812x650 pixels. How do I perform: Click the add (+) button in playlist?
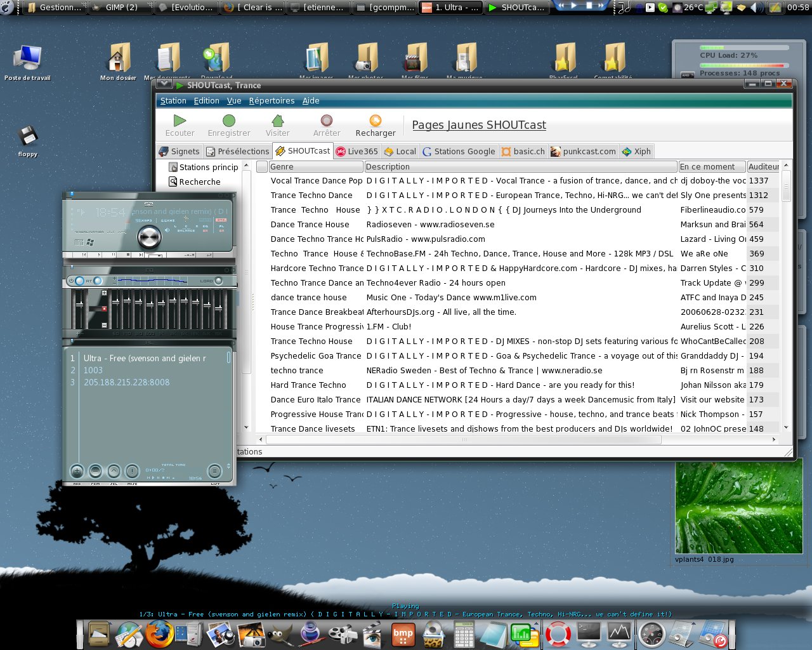(x=77, y=471)
